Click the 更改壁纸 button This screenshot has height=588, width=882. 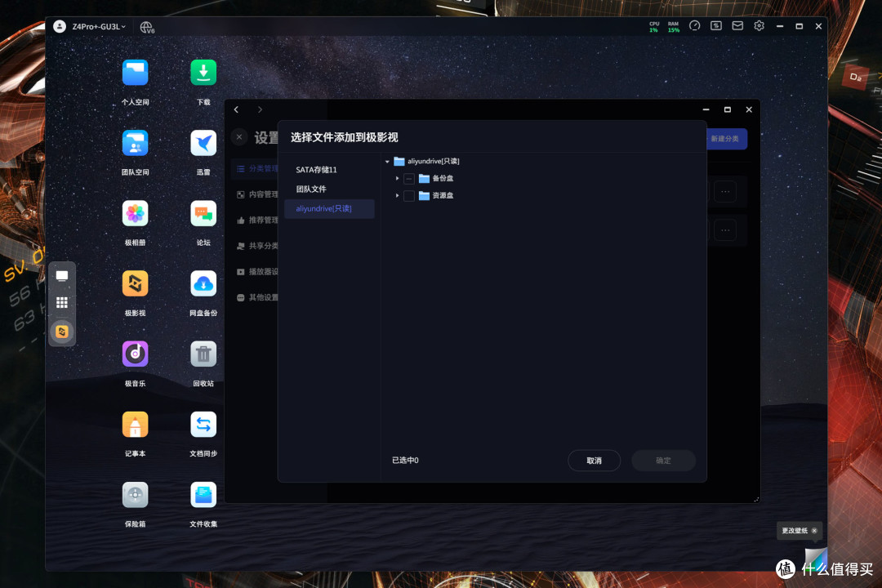[x=795, y=531]
